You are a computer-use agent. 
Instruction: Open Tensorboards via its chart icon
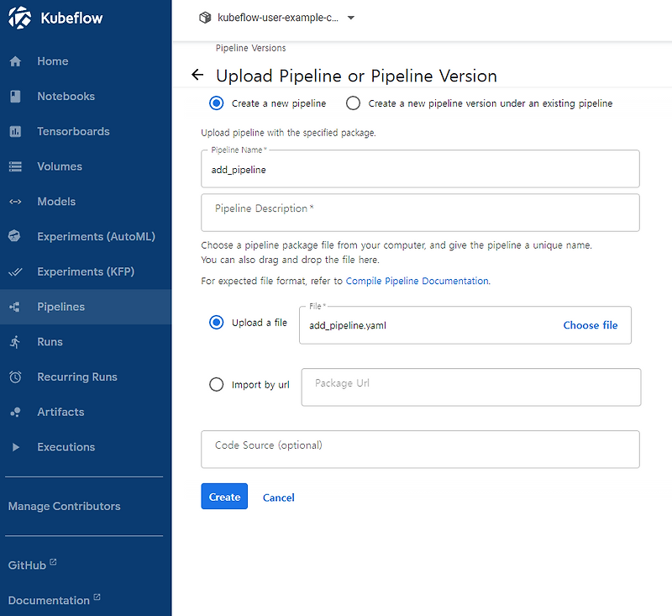coord(15,132)
